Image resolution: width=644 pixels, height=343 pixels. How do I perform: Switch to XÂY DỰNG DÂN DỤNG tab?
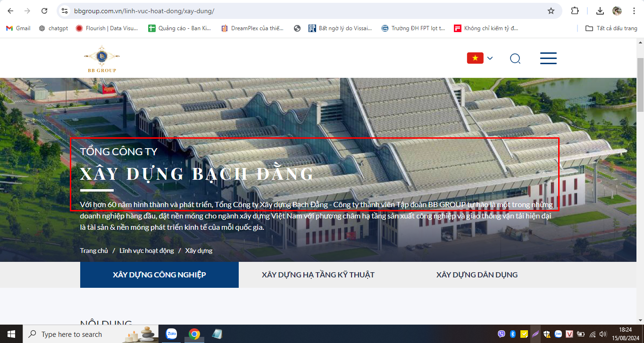(x=477, y=275)
